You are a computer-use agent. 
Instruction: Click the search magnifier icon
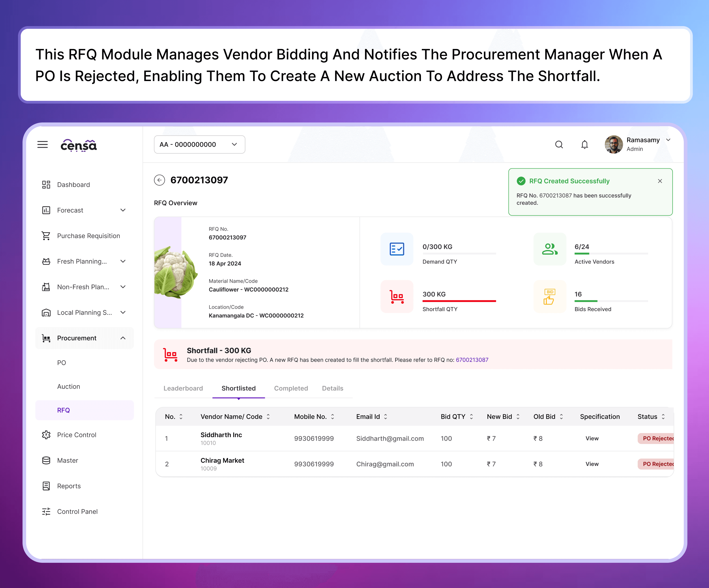(559, 145)
